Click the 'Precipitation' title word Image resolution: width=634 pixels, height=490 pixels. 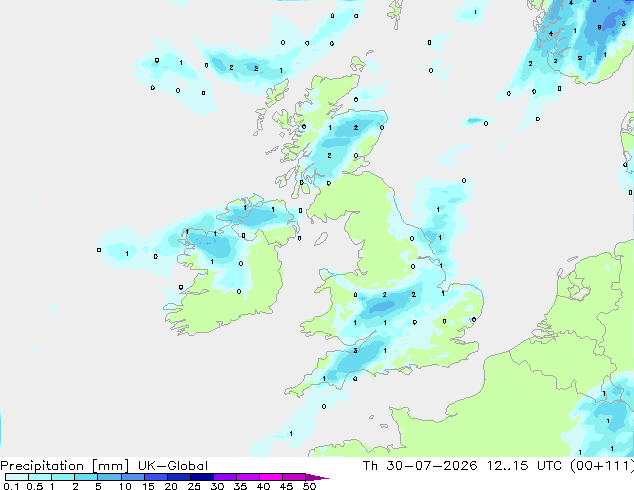coord(42,466)
